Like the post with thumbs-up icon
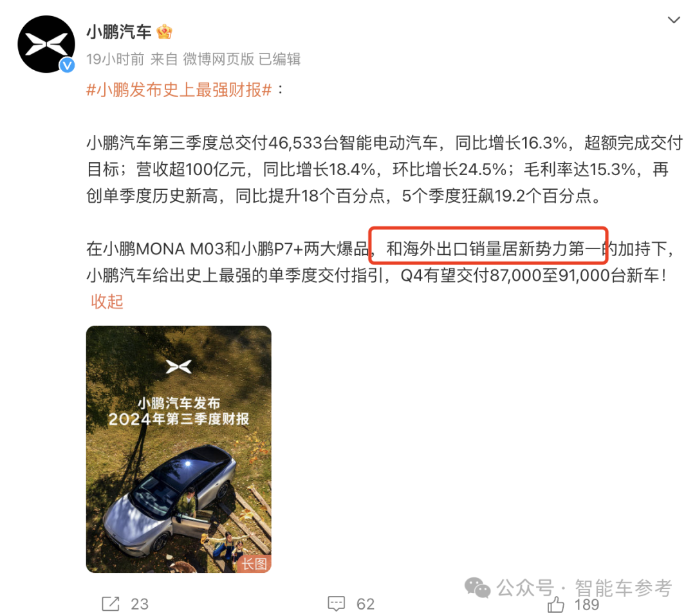Image resolution: width=695 pixels, height=616 pixels. [555, 604]
